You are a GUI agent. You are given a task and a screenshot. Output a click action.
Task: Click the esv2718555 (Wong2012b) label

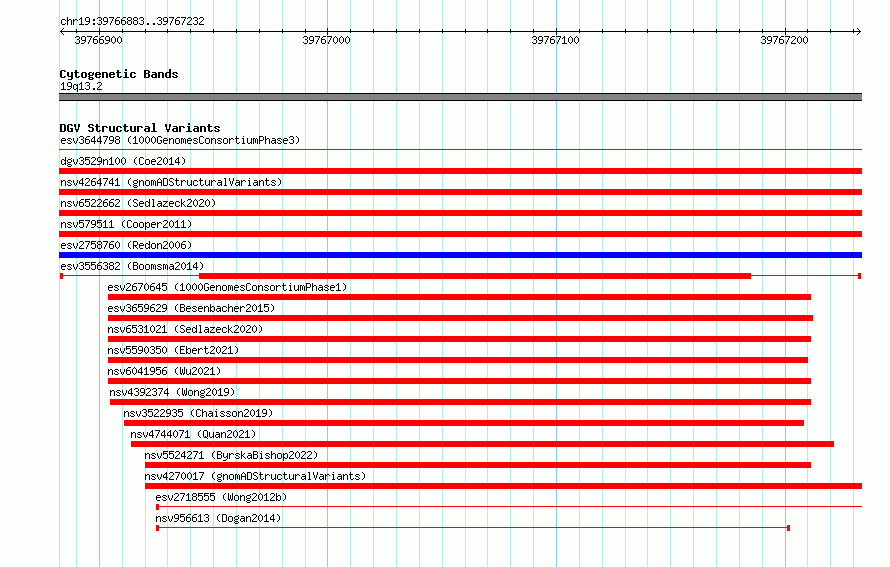[x=221, y=497]
